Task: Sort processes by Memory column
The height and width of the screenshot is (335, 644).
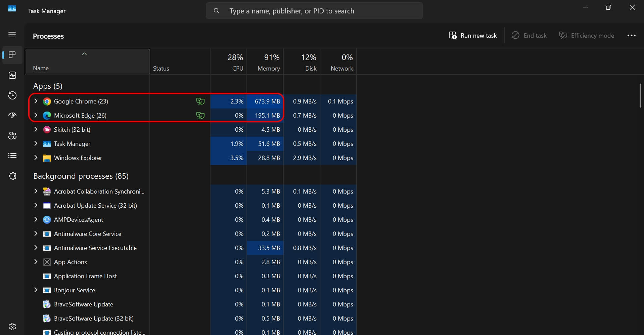Action: 265,61
